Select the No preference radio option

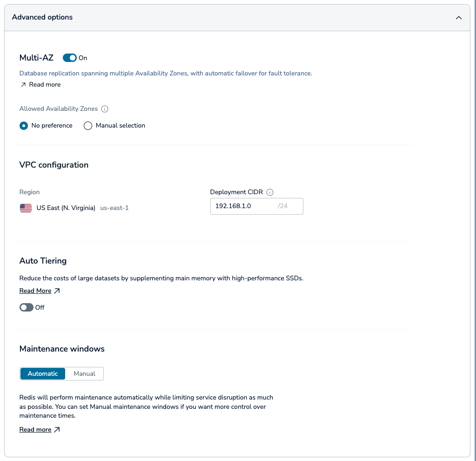click(x=24, y=126)
